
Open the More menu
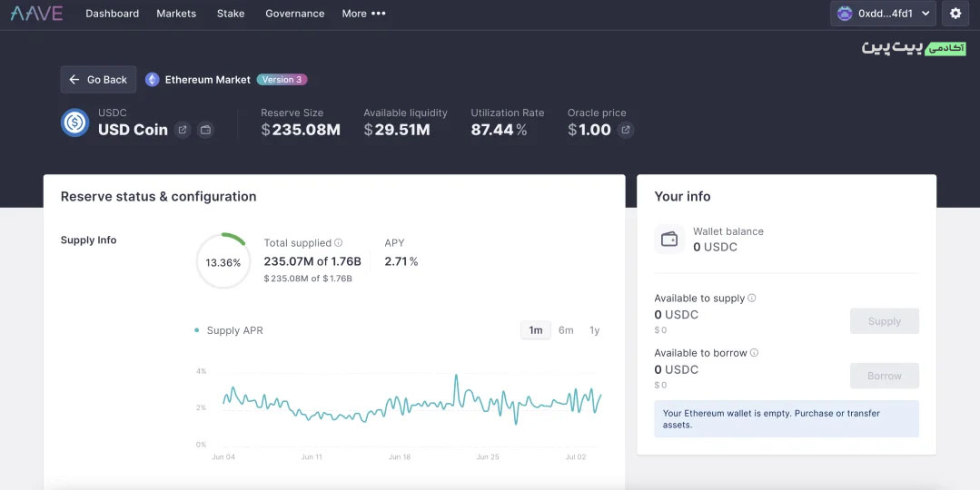[x=363, y=13]
